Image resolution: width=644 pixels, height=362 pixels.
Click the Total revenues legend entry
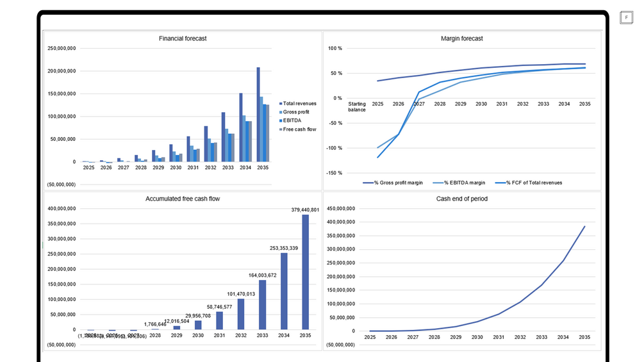click(x=298, y=103)
